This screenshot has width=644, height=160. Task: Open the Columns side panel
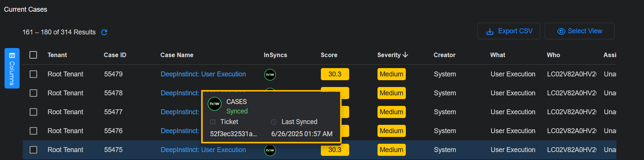coord(12,68)
